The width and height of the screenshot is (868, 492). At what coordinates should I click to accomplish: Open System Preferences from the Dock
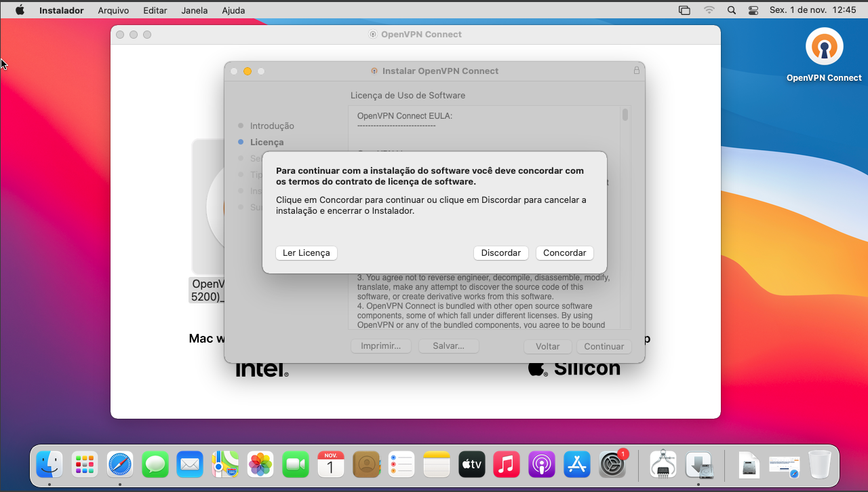pos(612,465)
